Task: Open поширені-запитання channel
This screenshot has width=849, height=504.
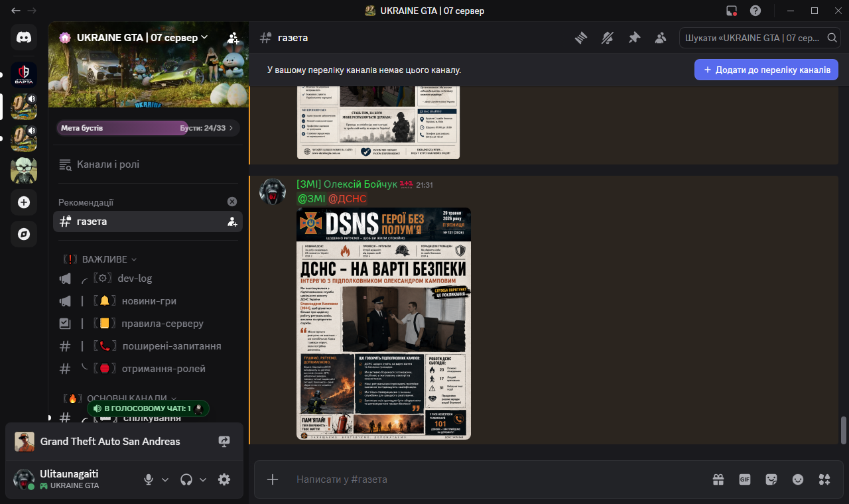Action: tap(148, 346)
